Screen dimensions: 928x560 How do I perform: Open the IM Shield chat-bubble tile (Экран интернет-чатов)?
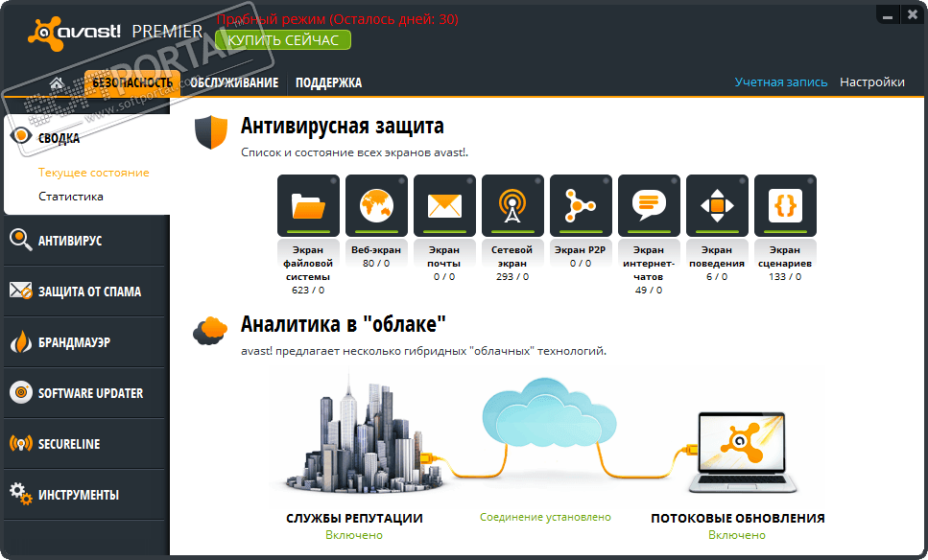pyautogui.click(x=649, y=206)
